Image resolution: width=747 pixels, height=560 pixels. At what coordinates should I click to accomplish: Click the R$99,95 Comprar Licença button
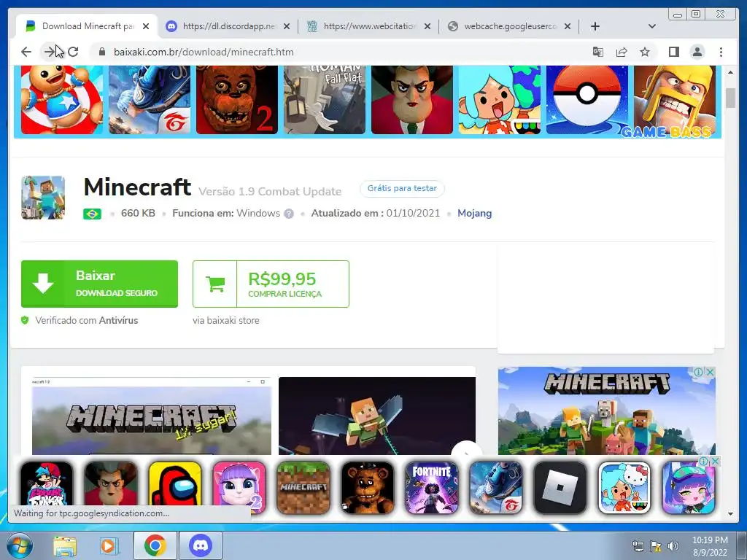coord(271,284)
